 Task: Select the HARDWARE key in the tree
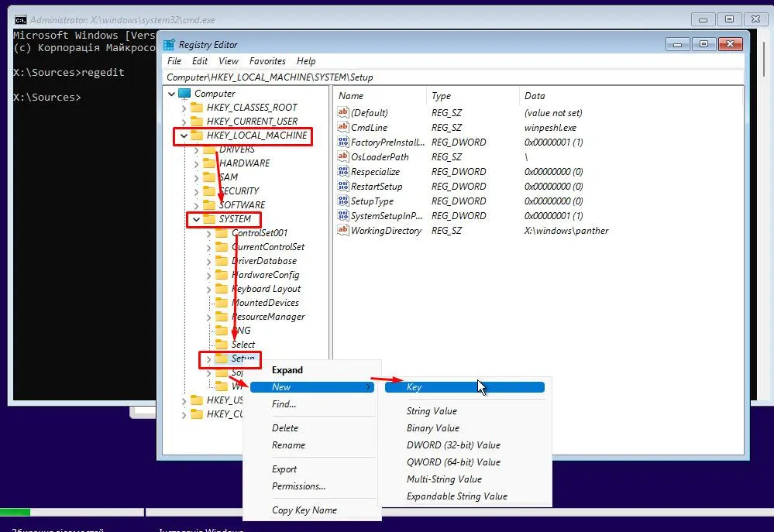[244, 163]
